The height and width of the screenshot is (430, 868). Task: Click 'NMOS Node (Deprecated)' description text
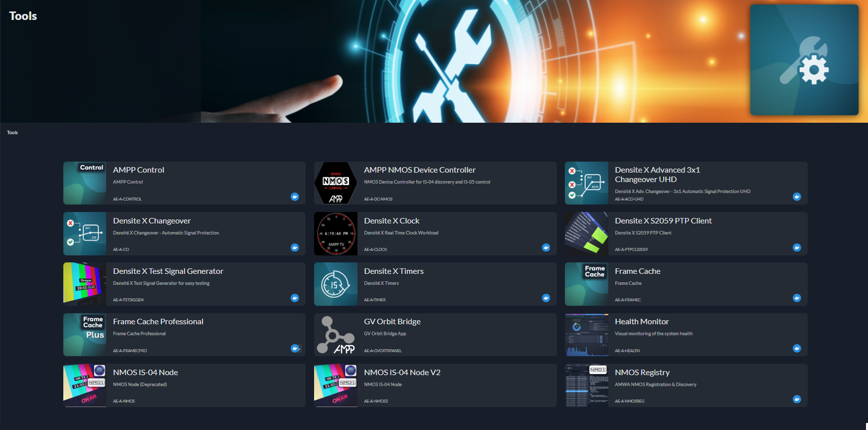click(140, 385)
